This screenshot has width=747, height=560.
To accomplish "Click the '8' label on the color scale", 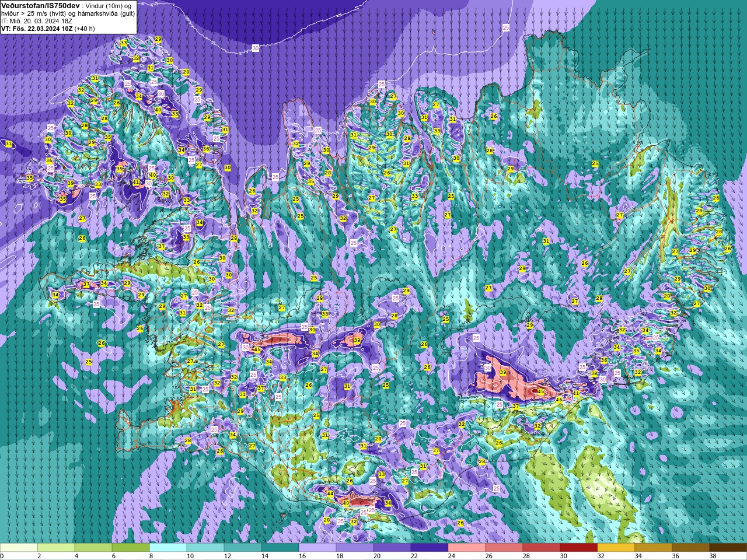I will 151,556.
